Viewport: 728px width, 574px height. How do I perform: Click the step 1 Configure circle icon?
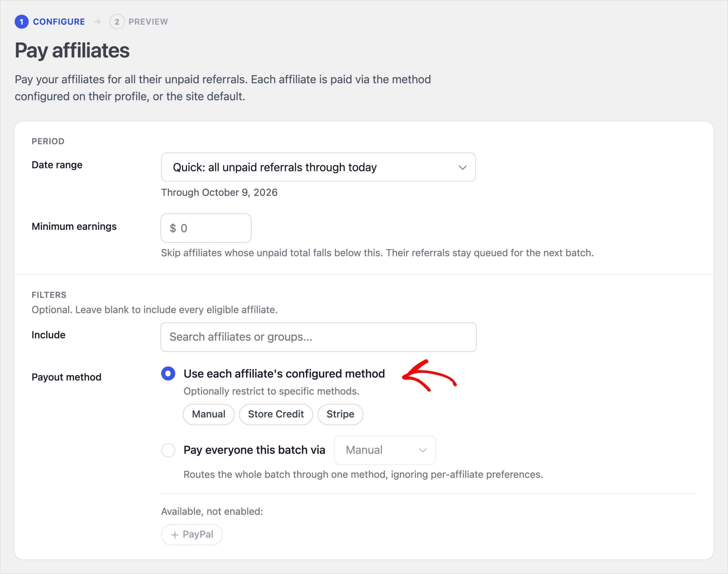pyautogui.click(x=22, y=22)
